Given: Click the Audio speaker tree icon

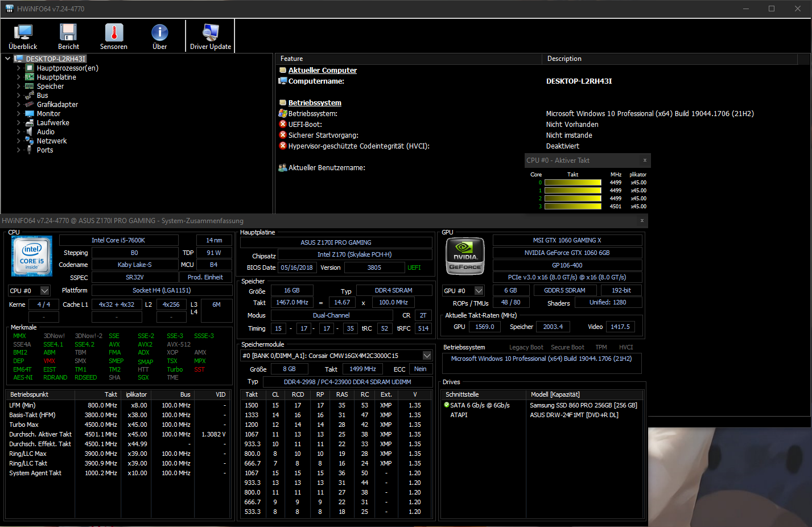Looking at the screenshot, I should (x=30, y=132).
